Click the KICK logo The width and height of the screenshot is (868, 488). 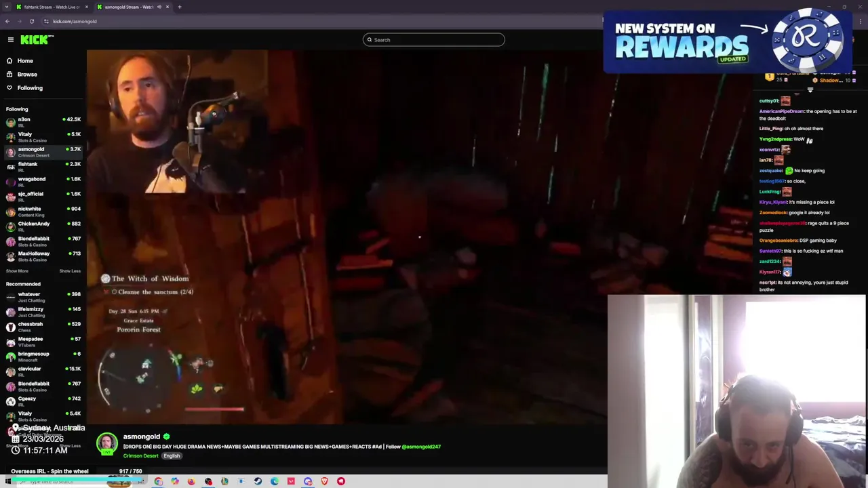(37, 40)
